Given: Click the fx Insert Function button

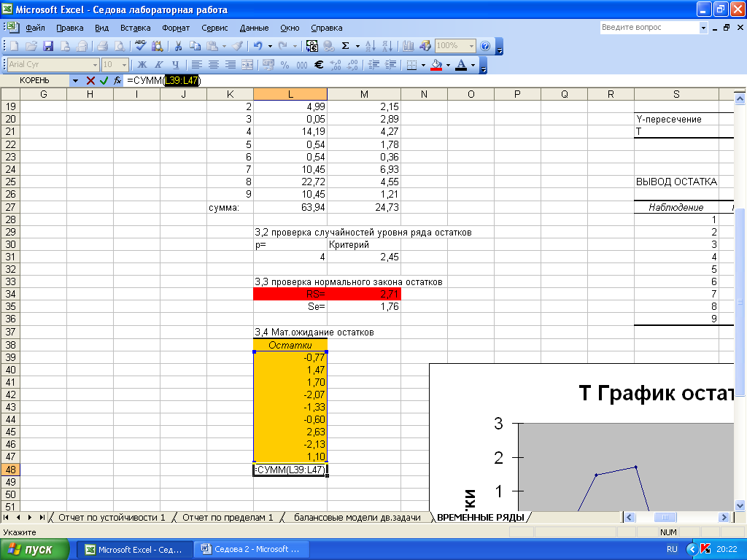Looking at the screenshot, I should [117, 81].
